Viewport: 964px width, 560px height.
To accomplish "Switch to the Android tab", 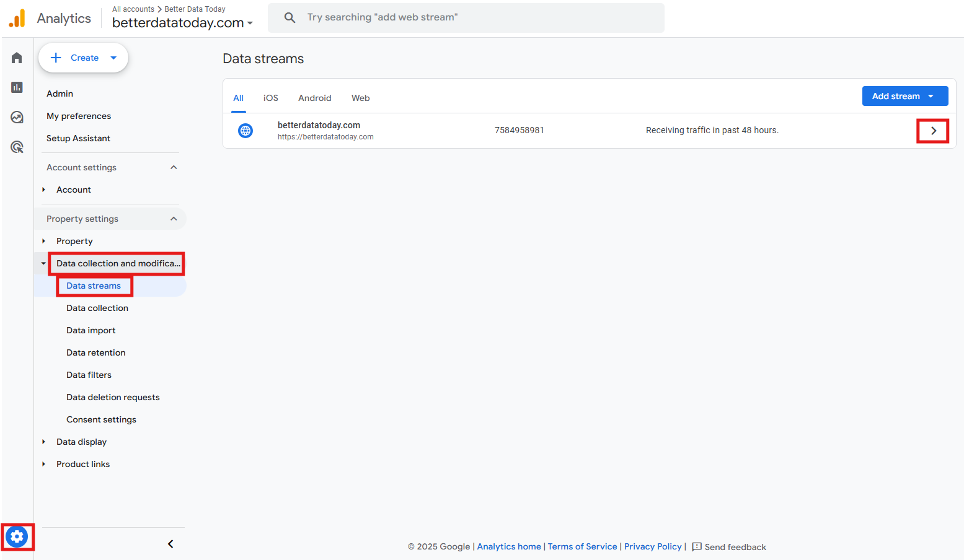I will pos(315,98).
